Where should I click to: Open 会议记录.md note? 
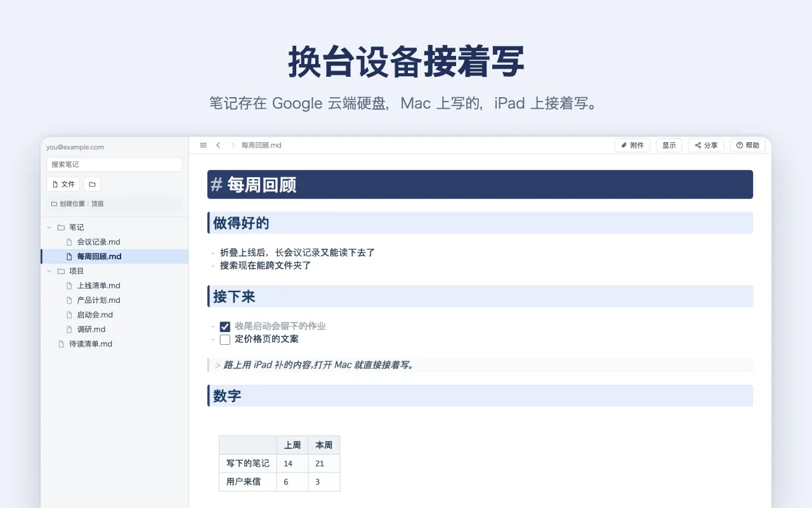114,242
